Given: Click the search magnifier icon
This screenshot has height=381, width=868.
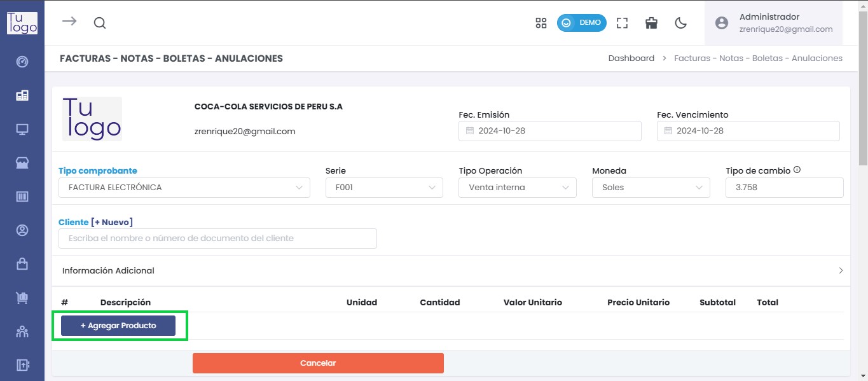Looking at the screenshot, I should (100, 23).
